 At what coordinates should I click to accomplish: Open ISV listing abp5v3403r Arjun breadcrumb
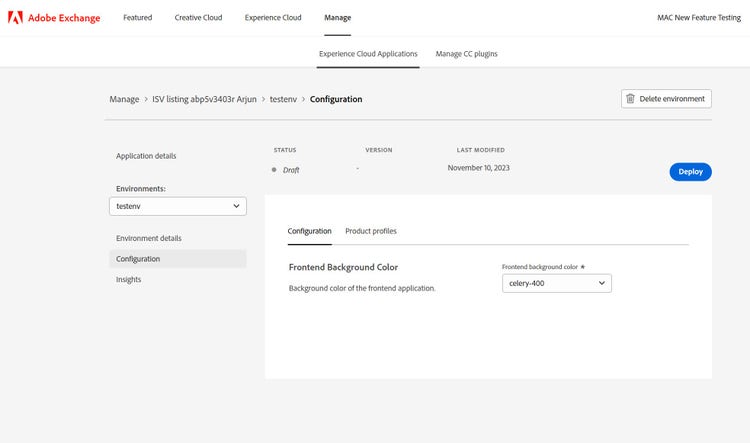point(204,99)
